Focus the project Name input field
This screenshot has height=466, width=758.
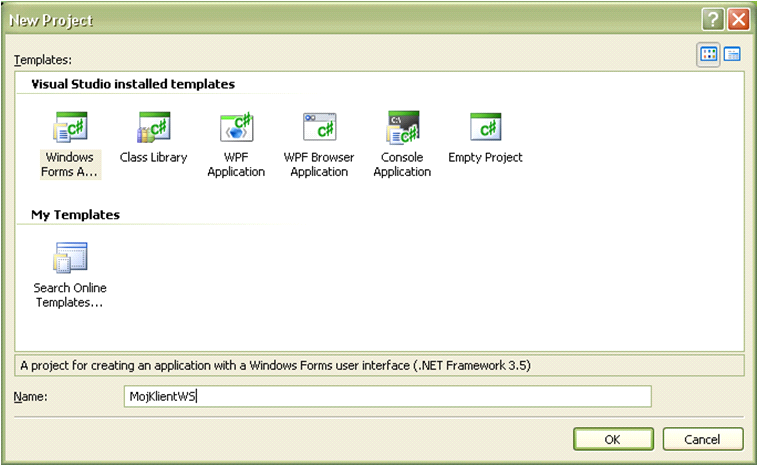coord(388,396)
